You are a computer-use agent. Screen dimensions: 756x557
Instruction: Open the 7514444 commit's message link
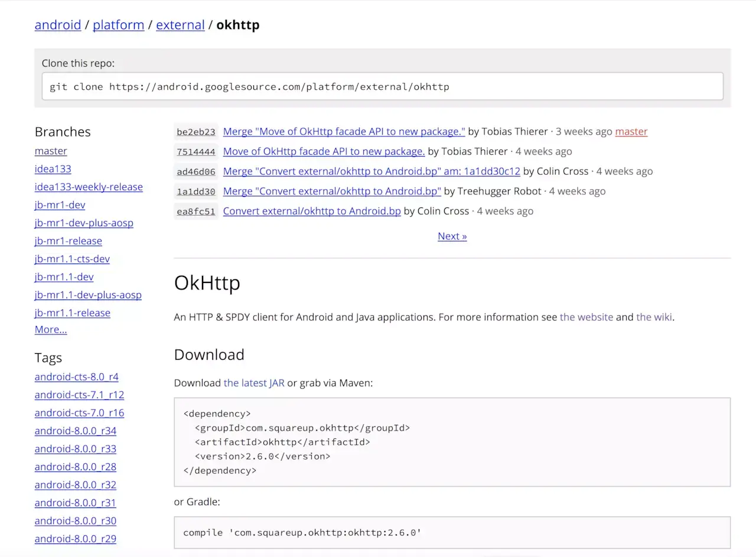click(324, 151)
